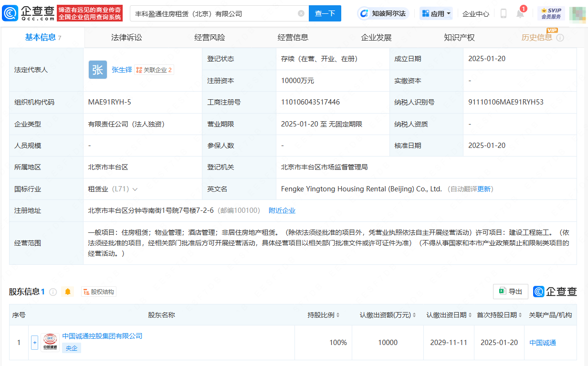Switch to the 法律诉讼 tab
588x366 pixels.
click(126, 37)
